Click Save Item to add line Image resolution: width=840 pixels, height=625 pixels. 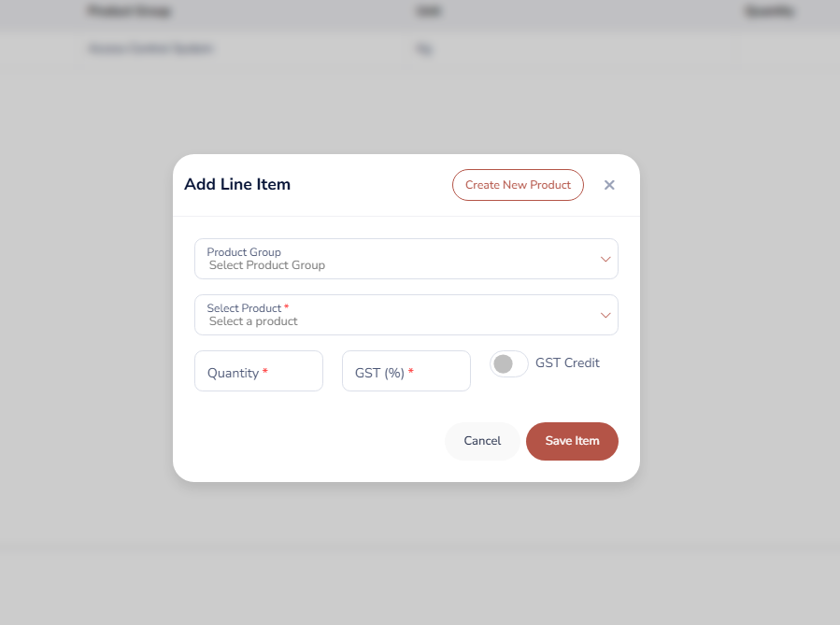pos(572,441)
